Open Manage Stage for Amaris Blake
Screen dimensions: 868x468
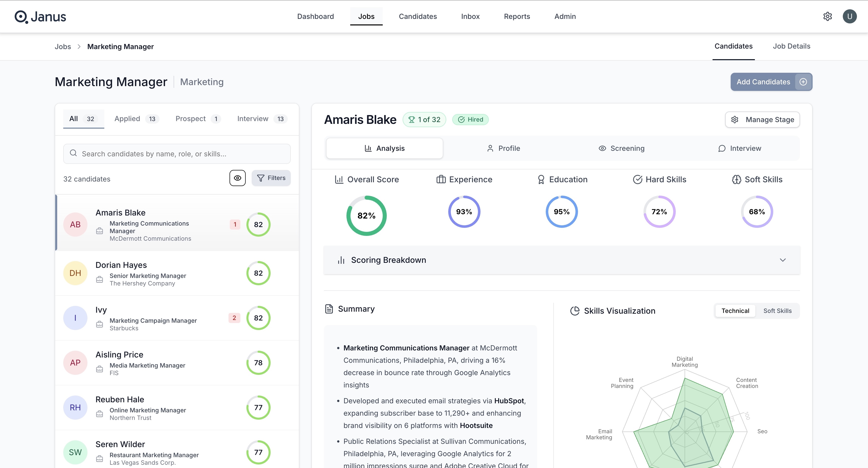click(x=762, y=120)
